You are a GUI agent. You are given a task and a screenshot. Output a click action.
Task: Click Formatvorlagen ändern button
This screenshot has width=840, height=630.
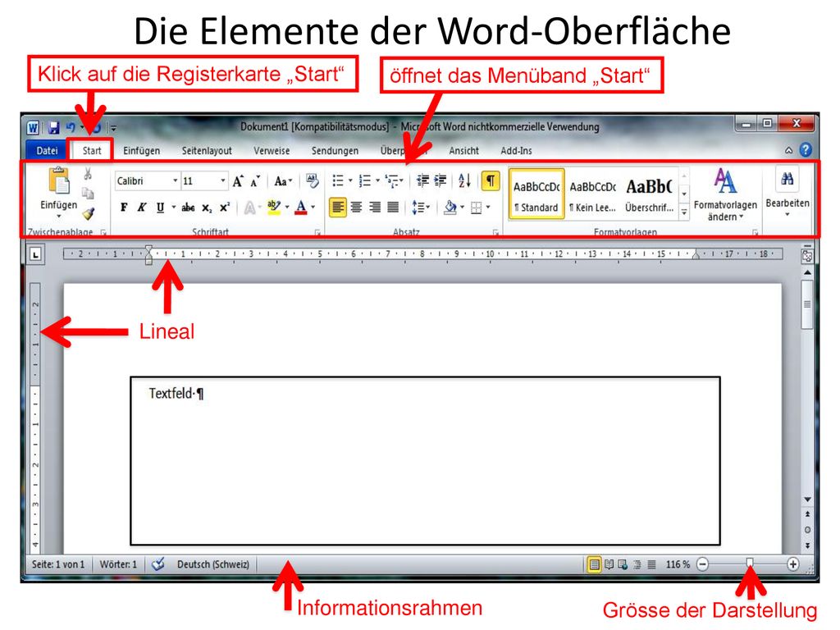coord(725,194)
